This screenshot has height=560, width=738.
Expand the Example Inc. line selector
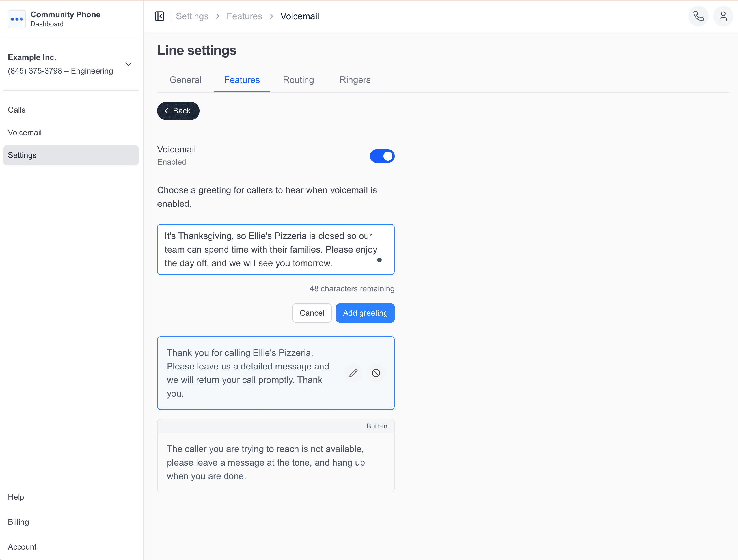pyautogui.click(x=128, y=64)
